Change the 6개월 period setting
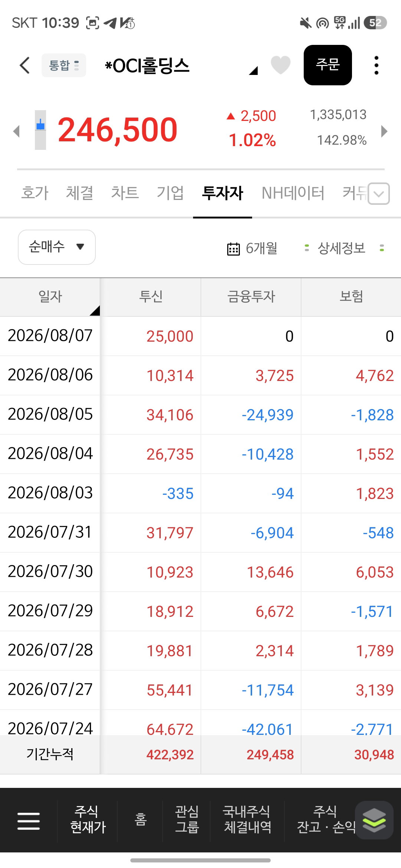Viewport: 401px width, 868px height. (262, 248)
